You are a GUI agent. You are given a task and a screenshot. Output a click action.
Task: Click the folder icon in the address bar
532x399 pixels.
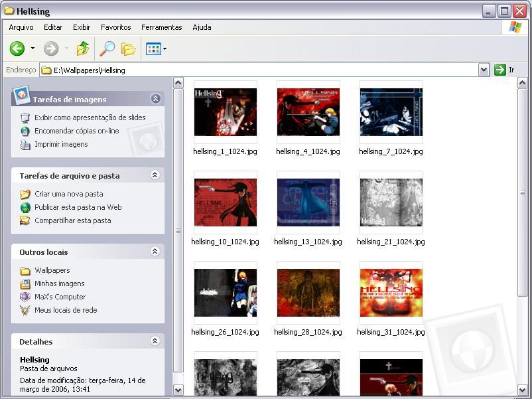46,70
